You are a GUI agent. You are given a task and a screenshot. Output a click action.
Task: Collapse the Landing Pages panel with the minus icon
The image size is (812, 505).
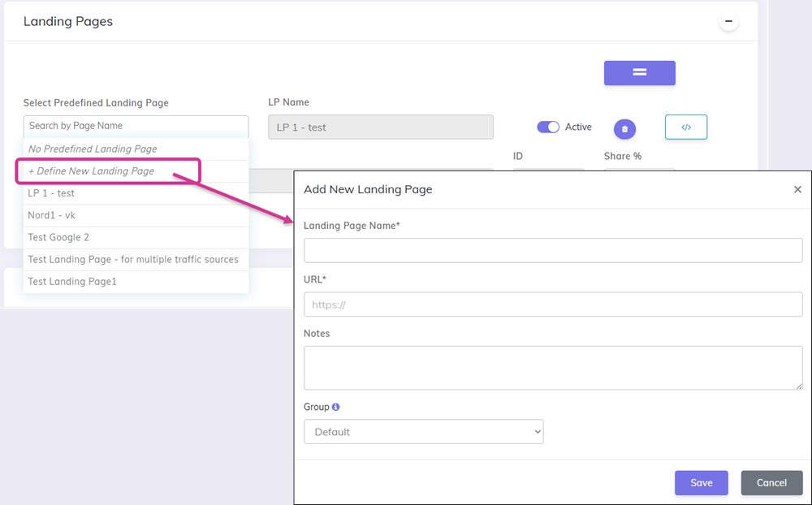(728, 20)
